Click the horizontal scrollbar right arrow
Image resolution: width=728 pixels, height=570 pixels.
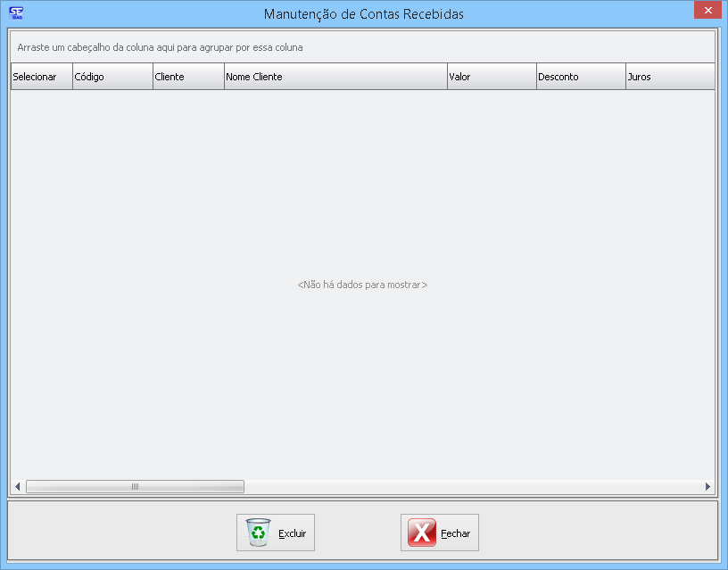click(708, 487)
